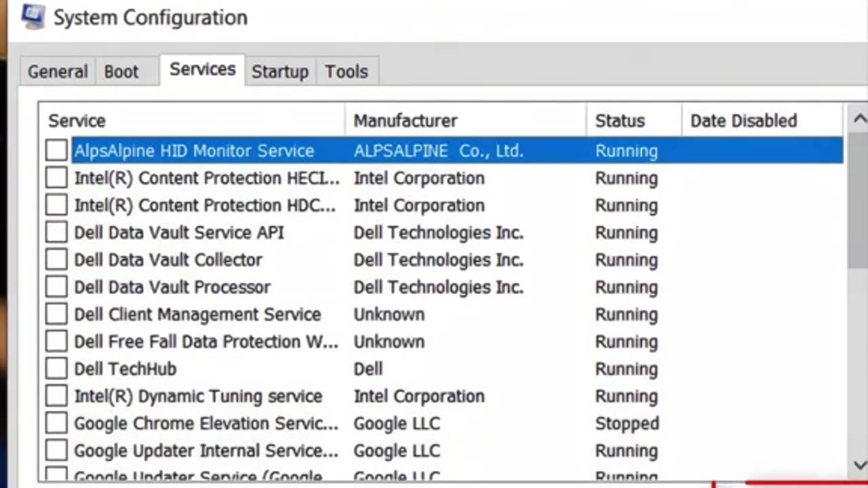Click Unknown manufacturer for Dell Free Fall
The width and height of the screenshot is (868, 488).
(389, 342)
